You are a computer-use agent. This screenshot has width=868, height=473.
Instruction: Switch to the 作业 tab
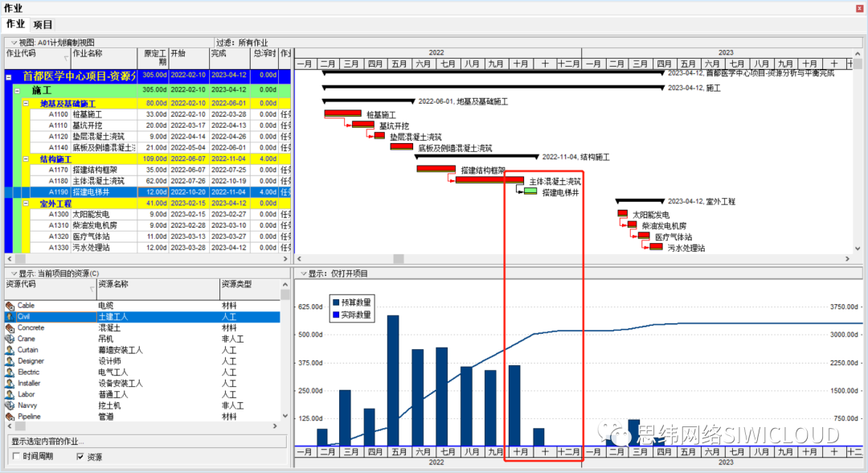15,24
